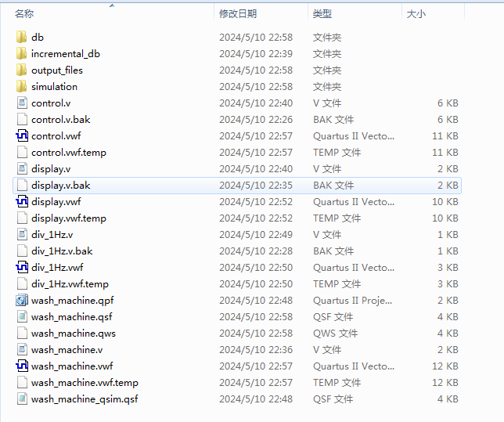Click the wash_machine_qsim.qsf file icon
The height and width of the screenshot is (422, 504).
click(x=22, y=399)
